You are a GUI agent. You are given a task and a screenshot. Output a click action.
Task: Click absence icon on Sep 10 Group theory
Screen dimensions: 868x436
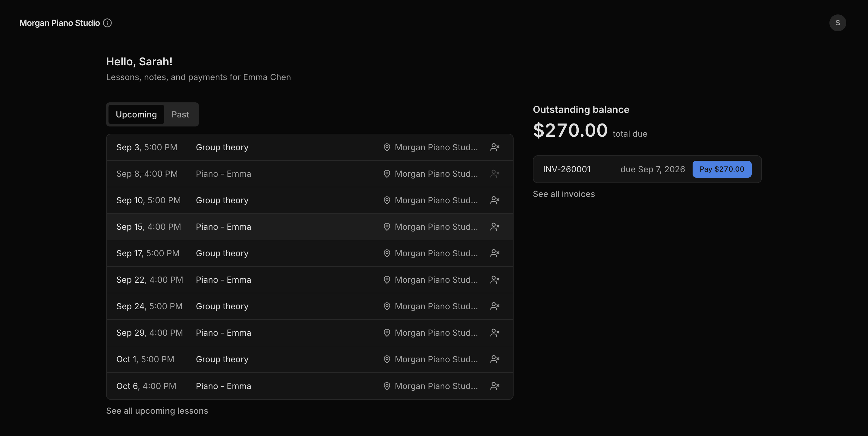tap(495, 200)
